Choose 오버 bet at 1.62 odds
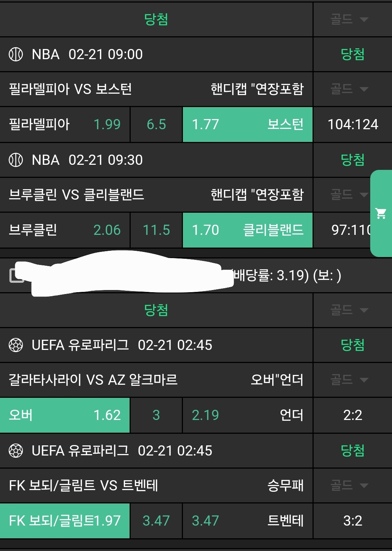Screen dimensions: 392x551 (x=65, y=415)
